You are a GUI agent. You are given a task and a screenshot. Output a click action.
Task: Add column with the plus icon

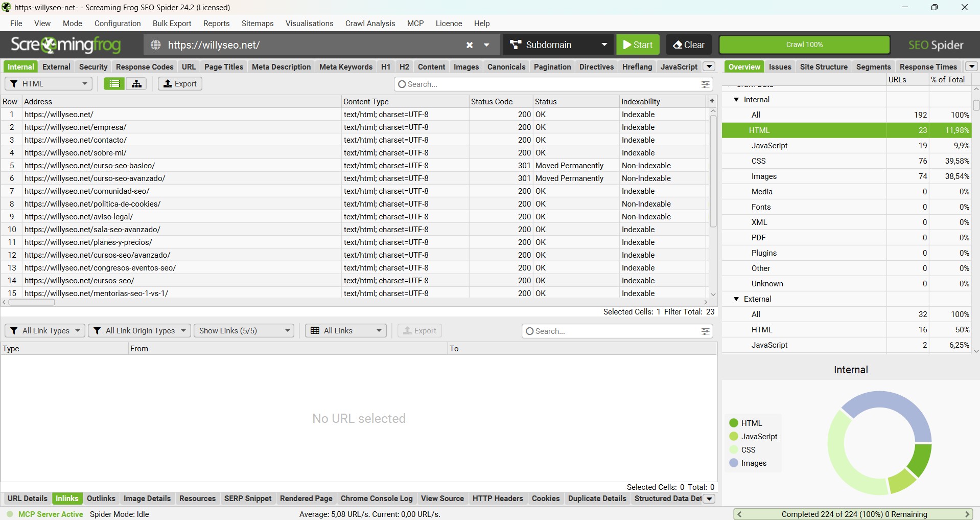712,101
